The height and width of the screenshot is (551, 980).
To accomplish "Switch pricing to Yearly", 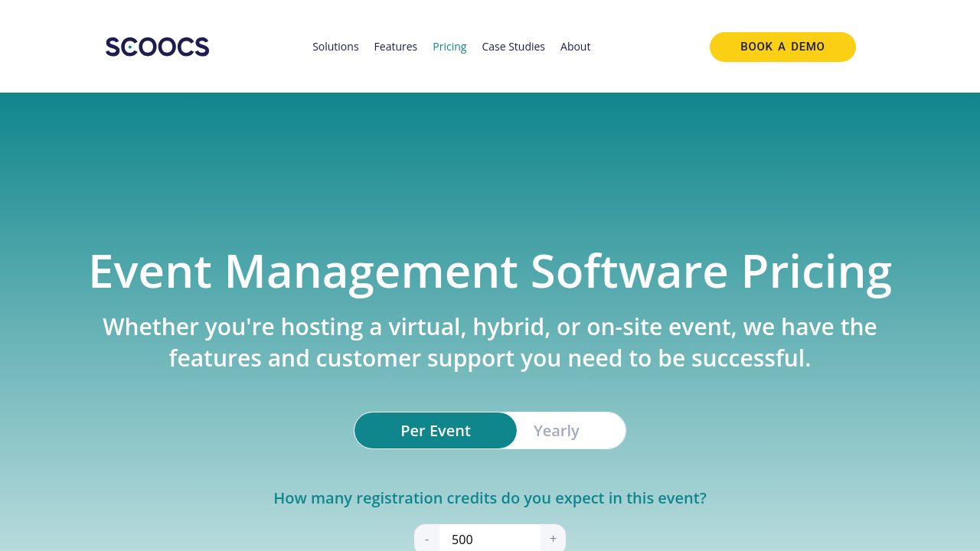I will pyautogui.click(x=557, y=431).
